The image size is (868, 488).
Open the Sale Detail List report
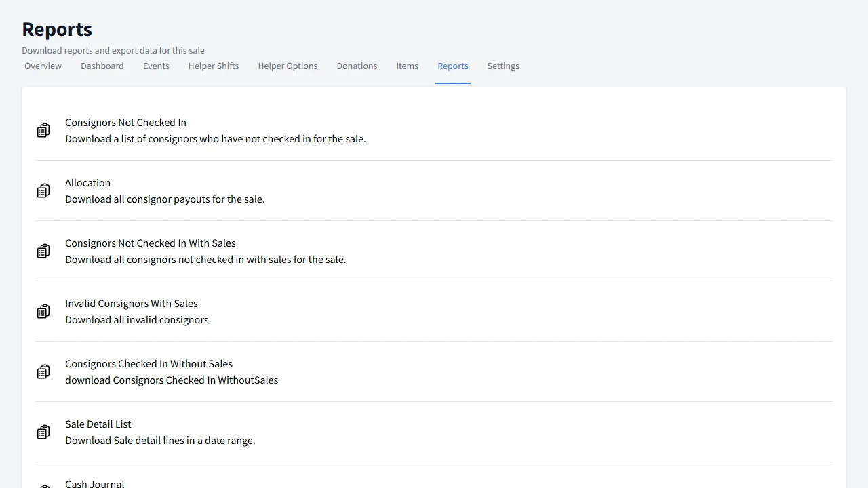[98, 424]
